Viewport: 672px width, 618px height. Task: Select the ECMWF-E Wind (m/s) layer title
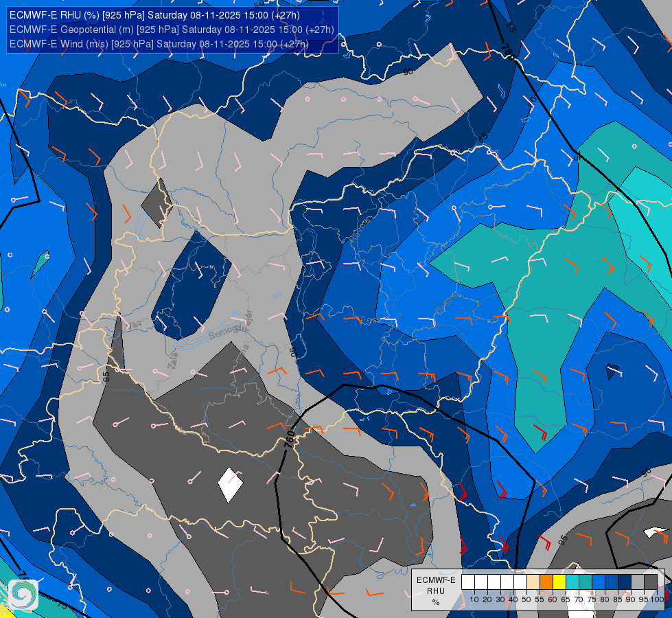159,44
